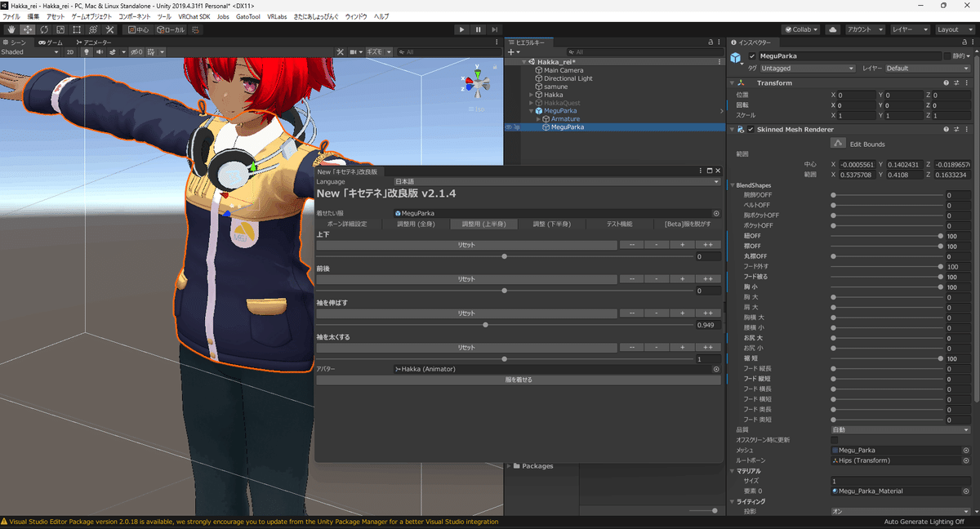Click the 袖を伸ばす slider handle
The width and height of the screenshot is (980, 529).
(x=485, y=325)
